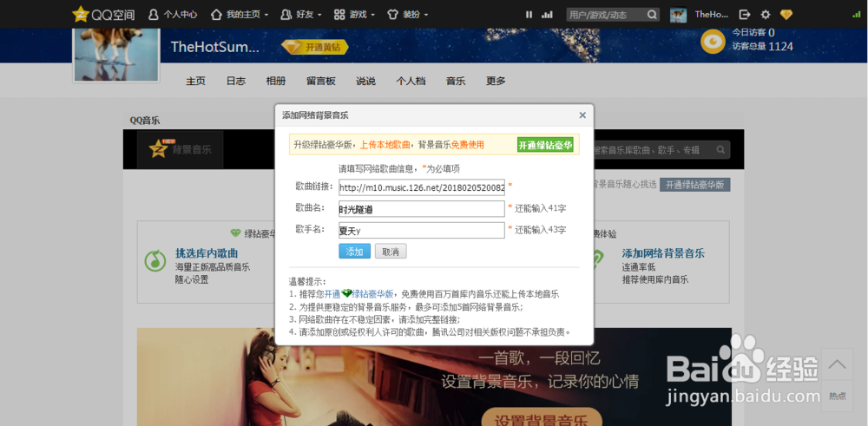Click the music equalizer bars icon
868x426 pixels.
pyautogui.click(x=547, y=15)
